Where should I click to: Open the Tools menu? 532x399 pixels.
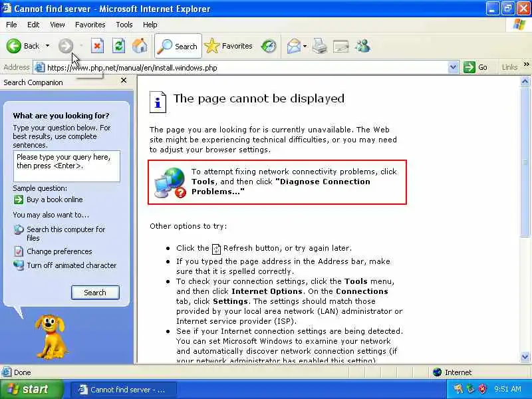(124, 25)
